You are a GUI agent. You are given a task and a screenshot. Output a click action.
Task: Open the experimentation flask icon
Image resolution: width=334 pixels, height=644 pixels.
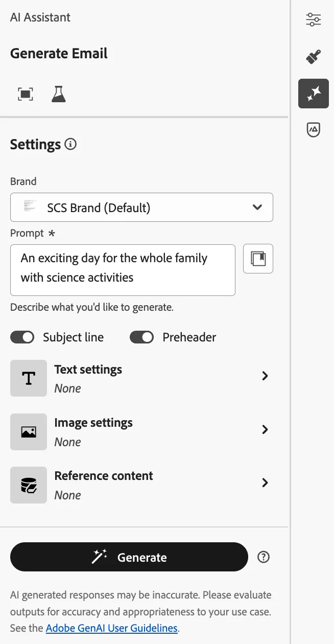59,94
